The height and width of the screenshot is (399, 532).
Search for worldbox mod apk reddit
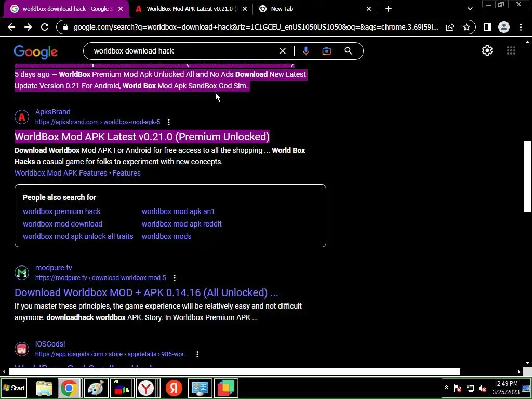[x=181, y=224]
